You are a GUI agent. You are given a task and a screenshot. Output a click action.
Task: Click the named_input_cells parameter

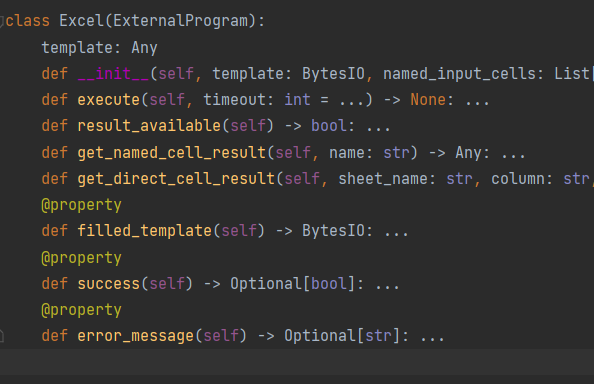pyautogui.click(x=460, y=73)
